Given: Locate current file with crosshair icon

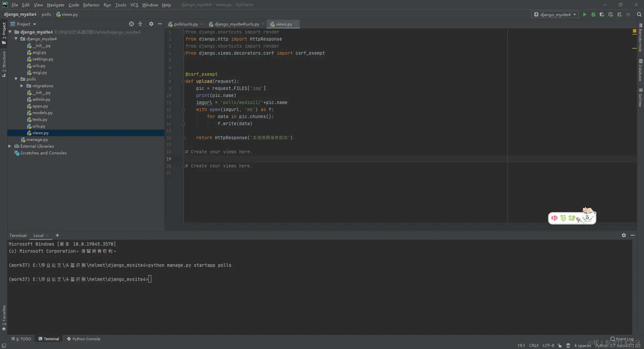Looking at the screenshot, I should (131, 24).
